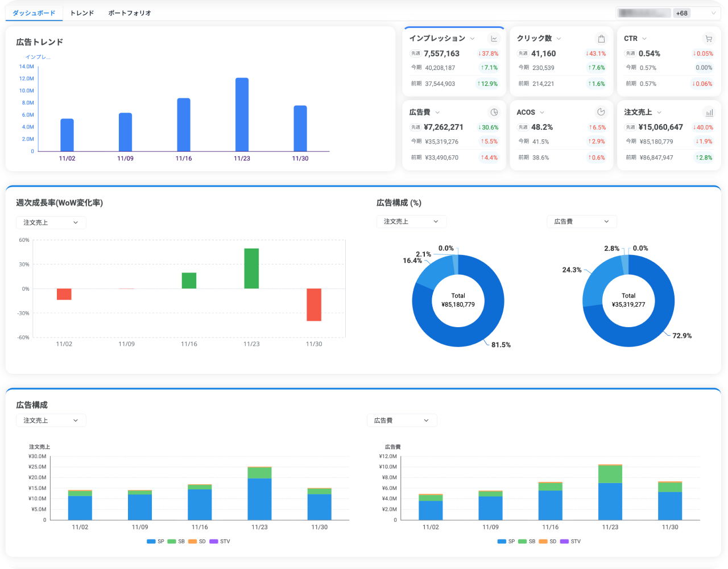Open the 注文売上 dropdown in bottom 広告構成 section
Screen dimensions: 728x569
51,420
